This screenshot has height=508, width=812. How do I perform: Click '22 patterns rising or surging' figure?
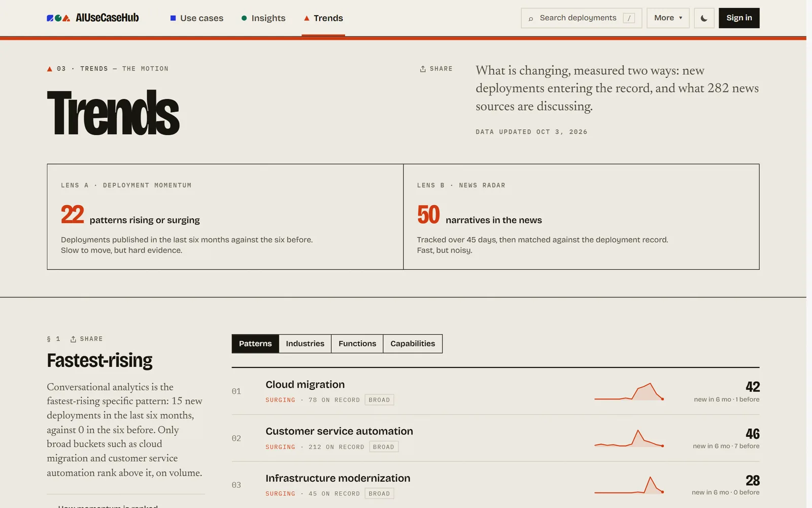130,215
